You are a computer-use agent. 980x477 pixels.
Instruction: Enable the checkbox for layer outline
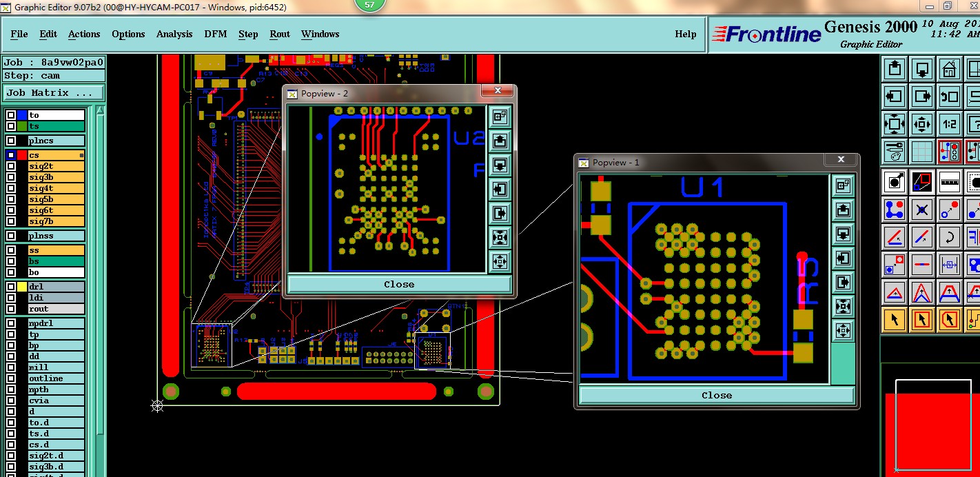click(10, 378)
